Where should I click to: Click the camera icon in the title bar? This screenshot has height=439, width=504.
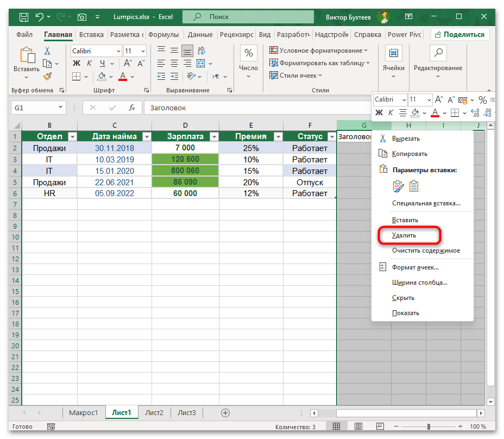coord(82,17)
